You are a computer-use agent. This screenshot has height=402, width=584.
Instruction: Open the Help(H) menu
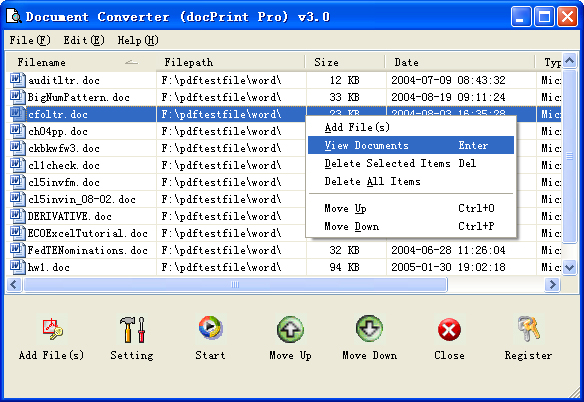pyautogui.click(x=138, y=40)
